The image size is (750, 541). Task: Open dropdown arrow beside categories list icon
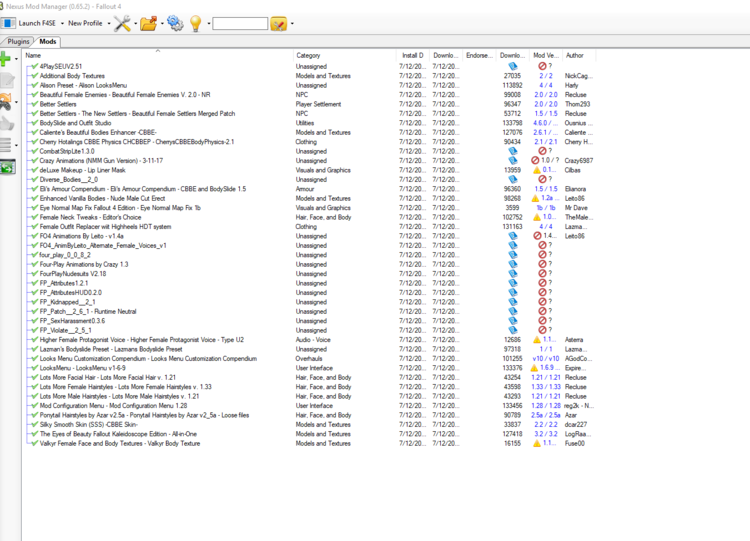click(16, 145)
